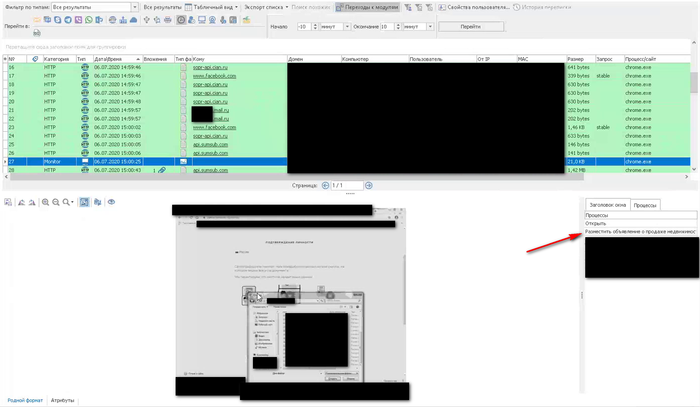
Task: Toggle fit-to-window view mode
Action: click(84, 202)
